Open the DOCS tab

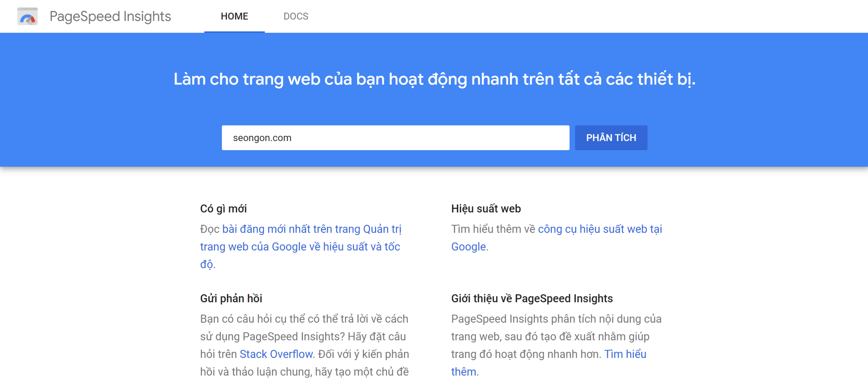tap(296, 16)
